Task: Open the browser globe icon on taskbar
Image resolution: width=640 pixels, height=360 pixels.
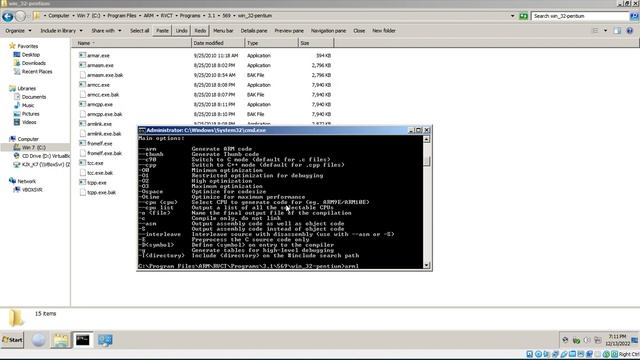Action: 38,340
